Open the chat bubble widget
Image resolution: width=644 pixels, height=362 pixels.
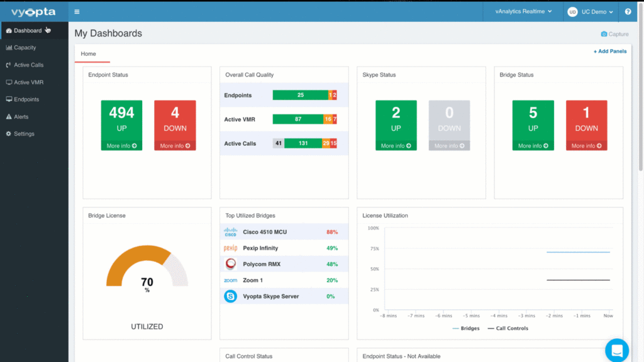[x=617, y=350]
